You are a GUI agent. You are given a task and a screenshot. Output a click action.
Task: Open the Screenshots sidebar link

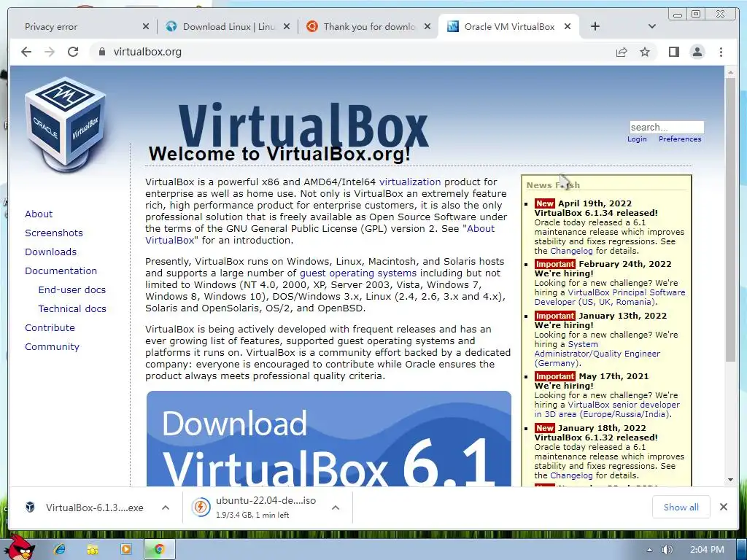pos(54,233)
